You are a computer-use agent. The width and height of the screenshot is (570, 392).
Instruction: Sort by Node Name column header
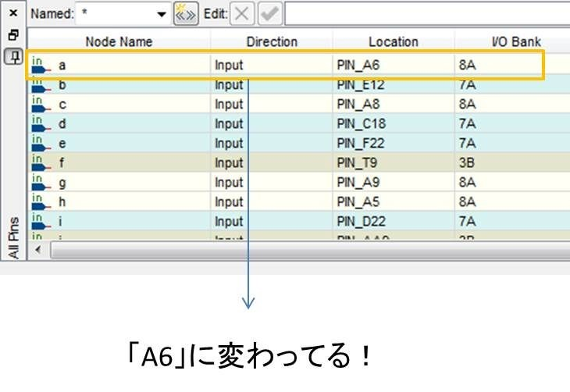119,41
